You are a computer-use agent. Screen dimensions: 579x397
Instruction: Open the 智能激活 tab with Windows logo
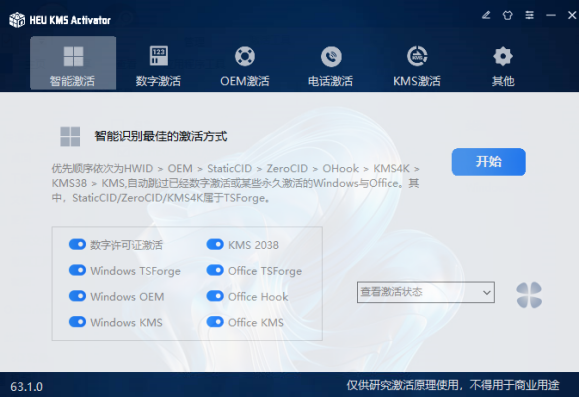(73, 63)
